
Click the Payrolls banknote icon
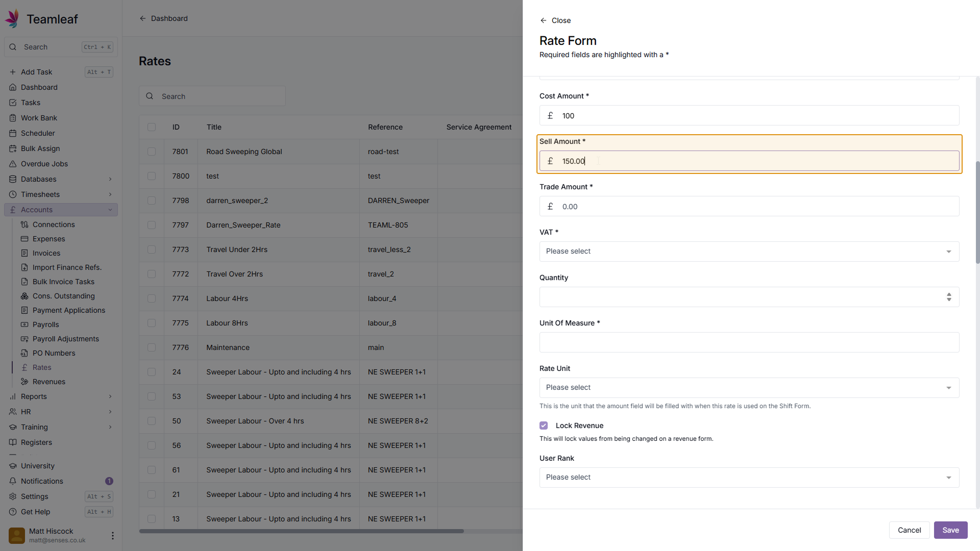(24, 324)
